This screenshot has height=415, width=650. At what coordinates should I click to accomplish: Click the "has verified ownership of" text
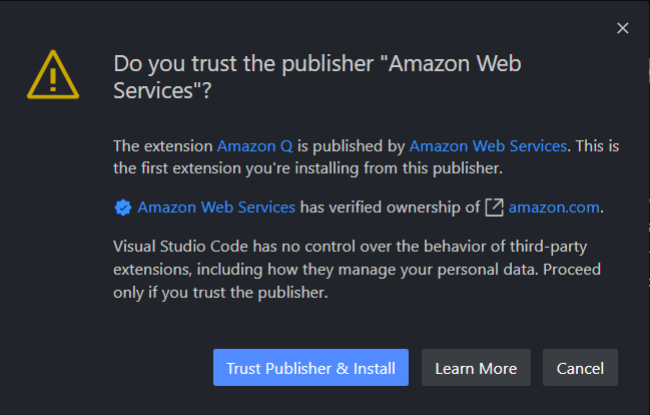[389, 208]
